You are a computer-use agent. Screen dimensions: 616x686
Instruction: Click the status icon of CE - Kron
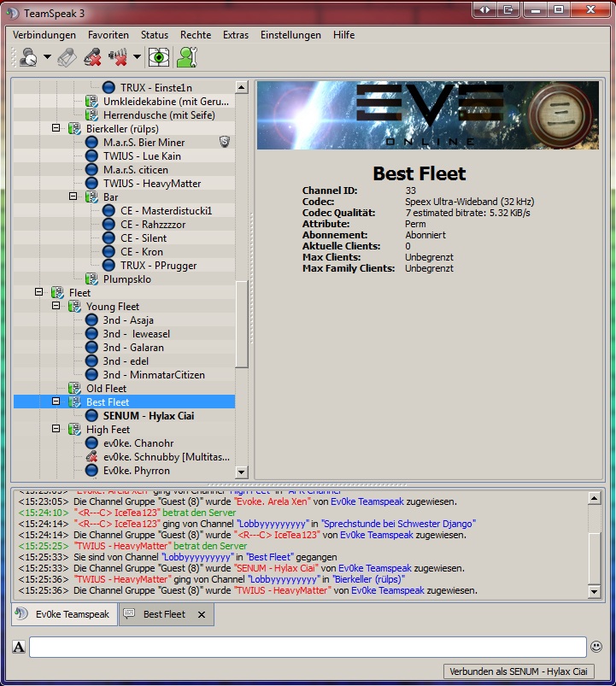point(109,251)
